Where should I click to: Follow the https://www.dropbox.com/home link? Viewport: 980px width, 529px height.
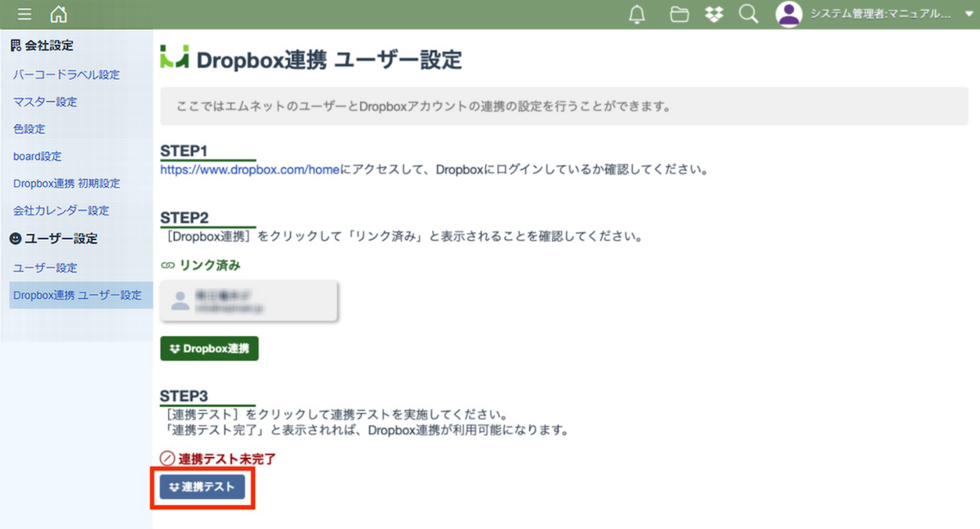[x=249, y=170]
